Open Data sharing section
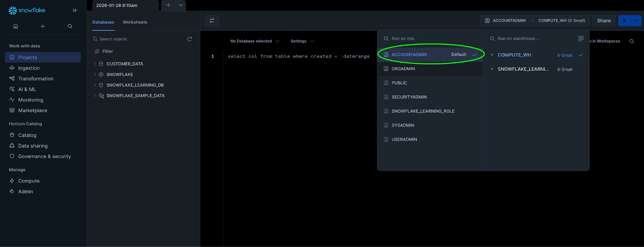This screenshot has width=644, height=247. pyautogui.click(x=43, y=146)
